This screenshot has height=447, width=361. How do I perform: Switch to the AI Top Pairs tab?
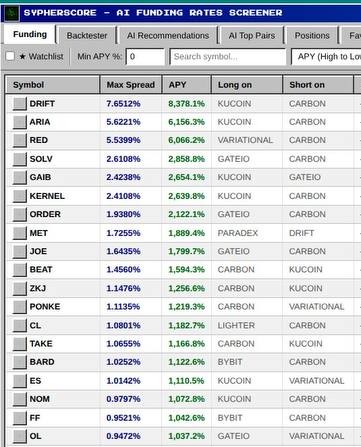(252, 35)
